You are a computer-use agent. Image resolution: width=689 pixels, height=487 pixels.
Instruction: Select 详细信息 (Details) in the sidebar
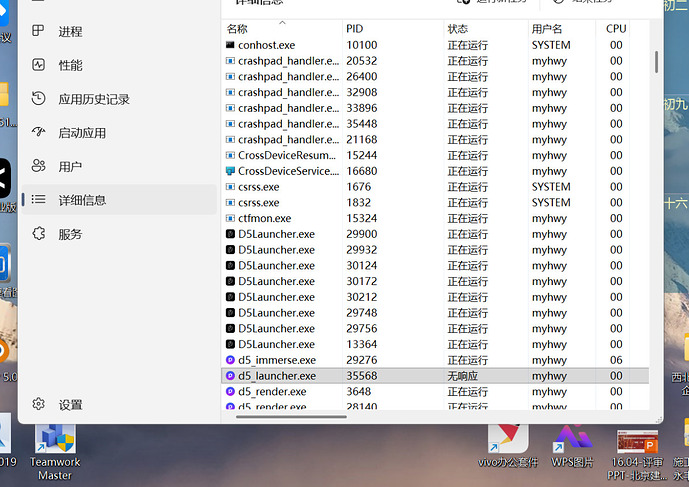[119, 200]
